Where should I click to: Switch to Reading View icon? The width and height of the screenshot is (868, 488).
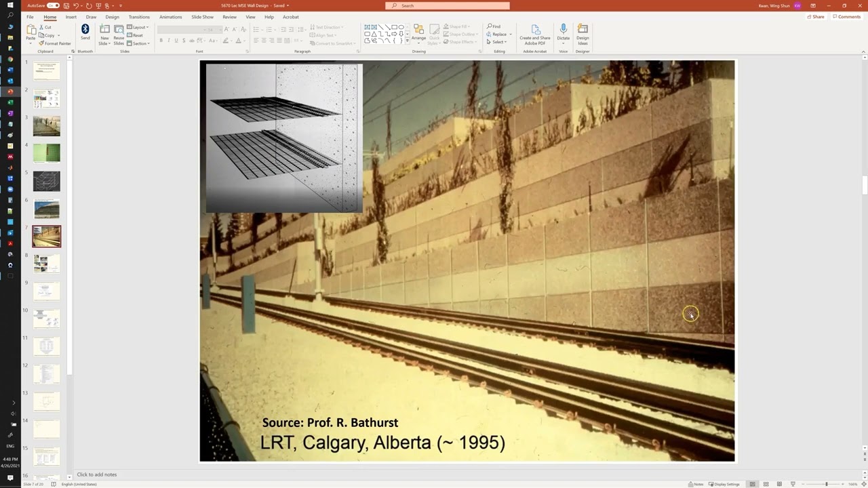click(x=779, y=484)
